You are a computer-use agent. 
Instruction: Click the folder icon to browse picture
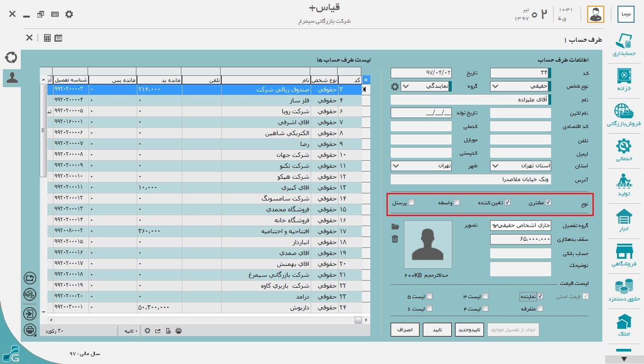pyautogui.click(x=395, y=227)
